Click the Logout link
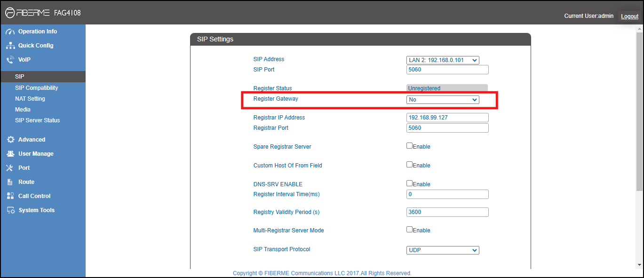Image resolution: width=644 pixels, height=278 pixels. (x=629, y=16)
